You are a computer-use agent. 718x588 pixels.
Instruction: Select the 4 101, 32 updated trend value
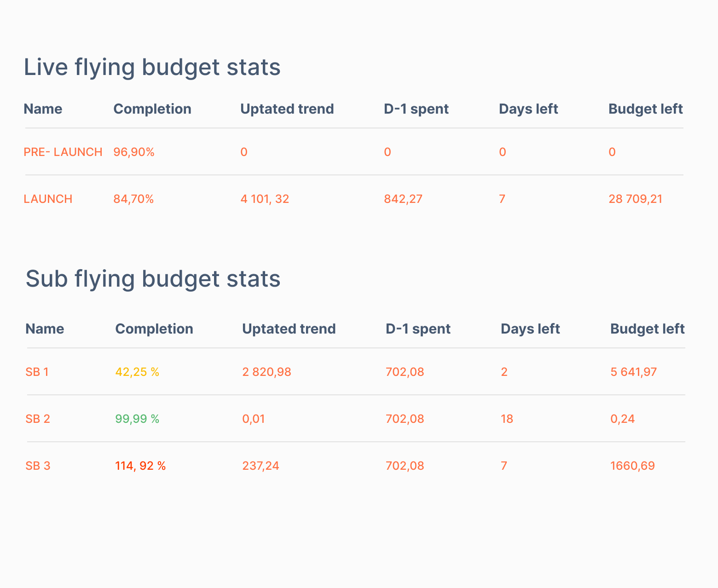(x=265, y=199)
